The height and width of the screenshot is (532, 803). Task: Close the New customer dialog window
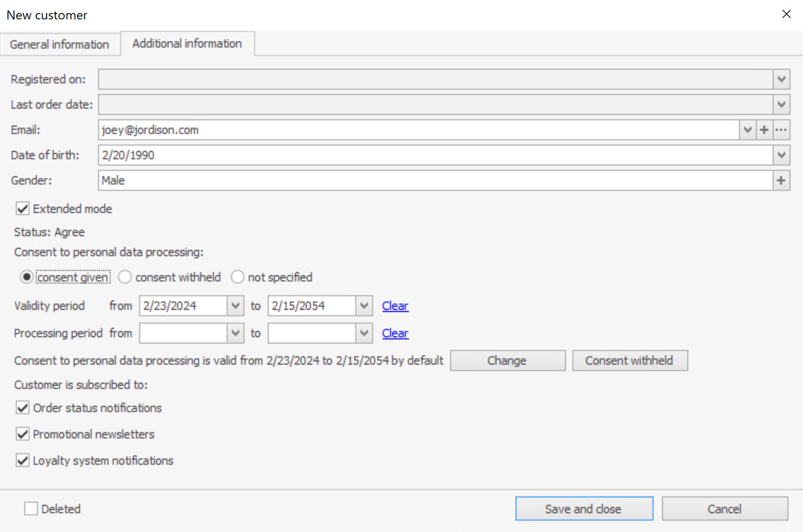[x=786, y=14]
